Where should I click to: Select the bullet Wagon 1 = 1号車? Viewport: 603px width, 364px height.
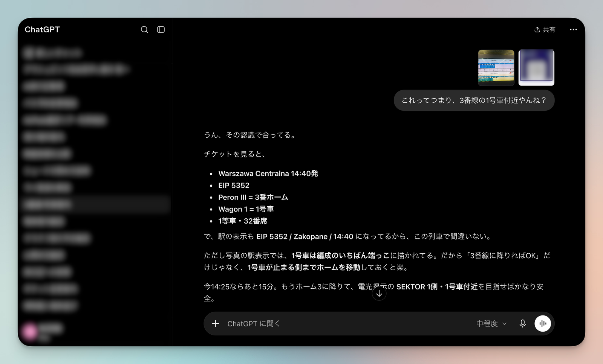(246, 209)
